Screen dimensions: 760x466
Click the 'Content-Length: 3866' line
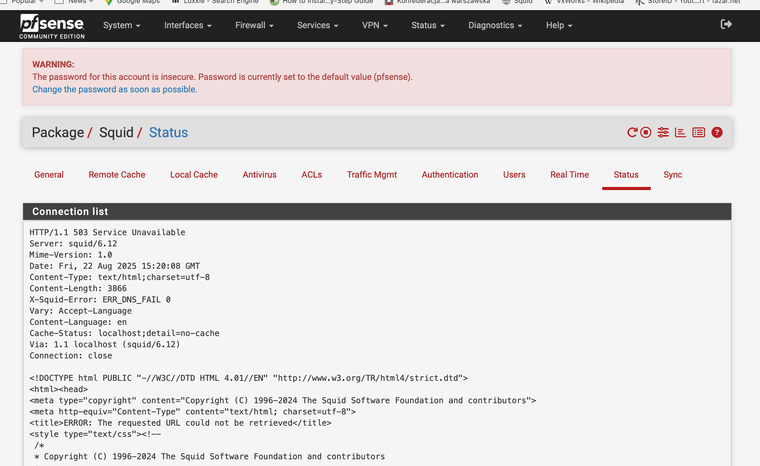pyautogui.click(x=78, y=288)
